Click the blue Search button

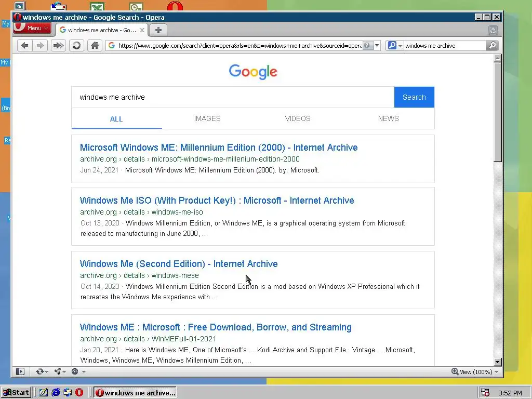414,97
